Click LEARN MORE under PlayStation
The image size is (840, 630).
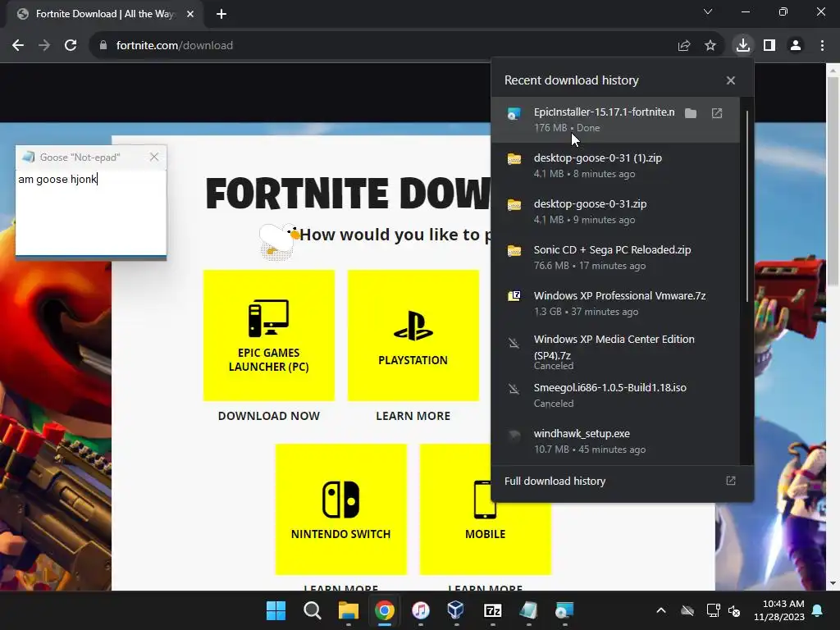click(x=413, y=416)
